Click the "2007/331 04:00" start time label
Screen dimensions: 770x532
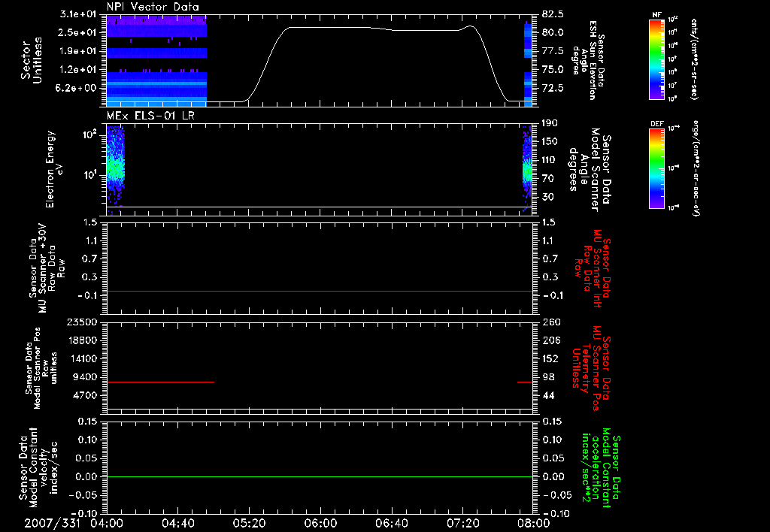(x=73, y=523)
